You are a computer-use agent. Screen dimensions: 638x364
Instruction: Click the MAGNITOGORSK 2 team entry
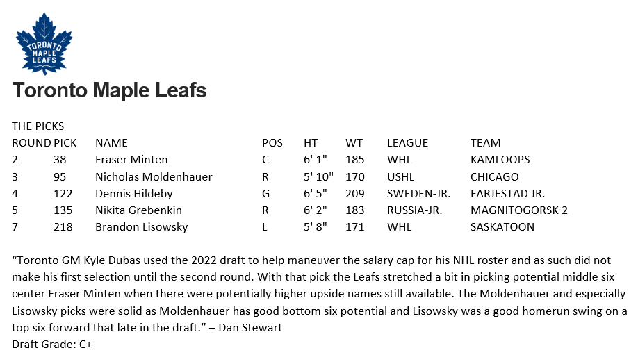pos(518,210)
